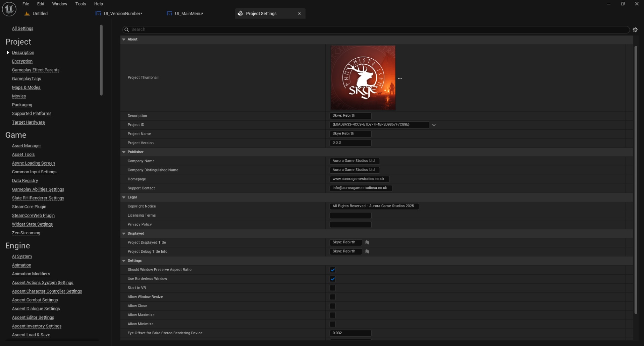
Task: Collapse the Legal section
Action: pyautogui.click(x=124, y=197)
